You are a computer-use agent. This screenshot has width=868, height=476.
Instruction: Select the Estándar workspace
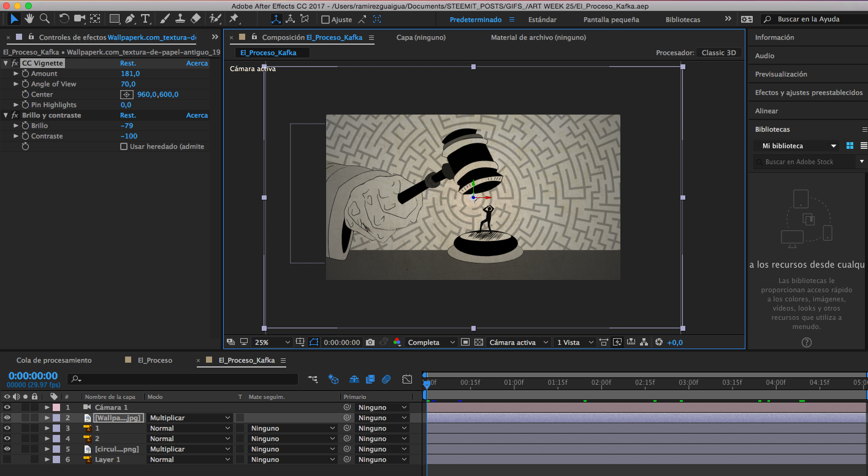click(542, 20)
